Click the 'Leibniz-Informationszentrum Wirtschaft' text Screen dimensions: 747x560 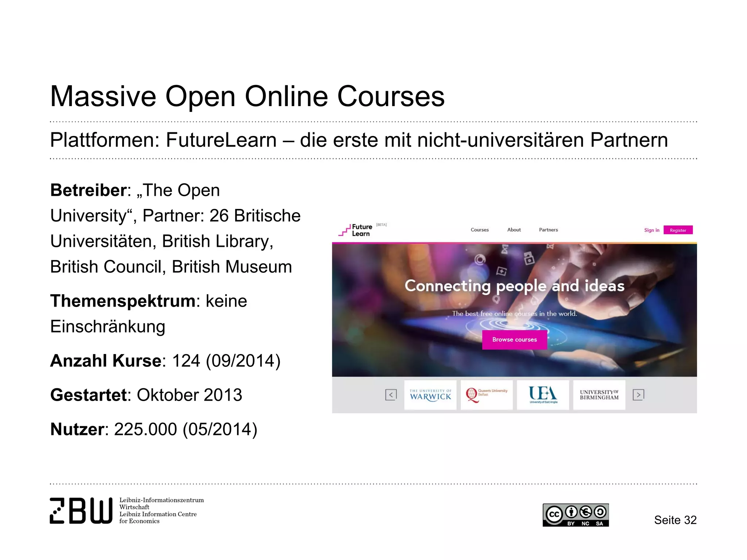coord(162,503)
